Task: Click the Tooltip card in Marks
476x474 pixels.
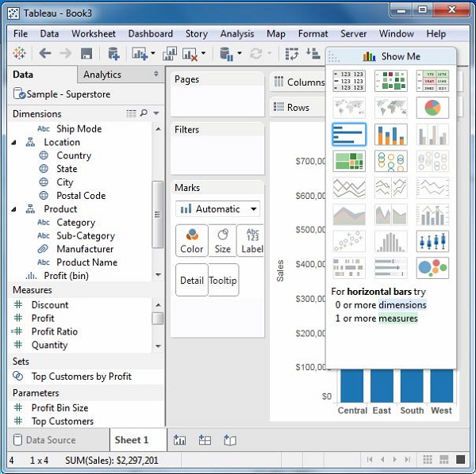Action: [223, 280]
